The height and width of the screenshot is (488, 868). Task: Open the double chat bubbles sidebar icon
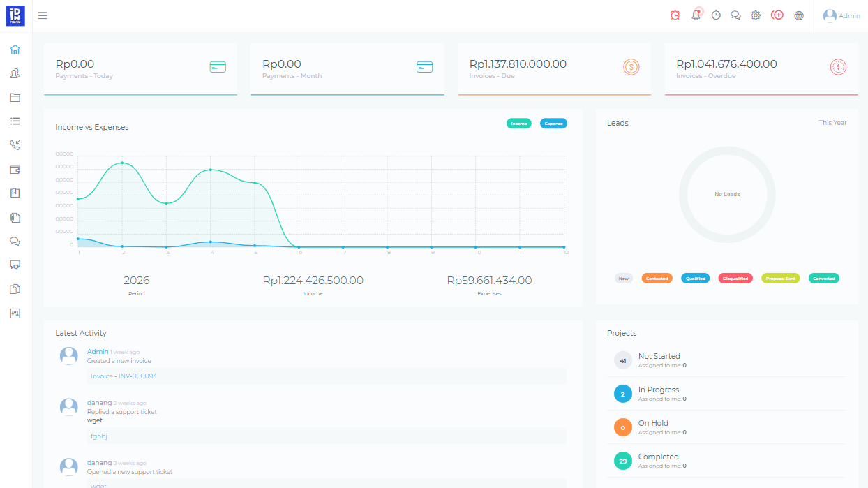[x=15, y=242]
